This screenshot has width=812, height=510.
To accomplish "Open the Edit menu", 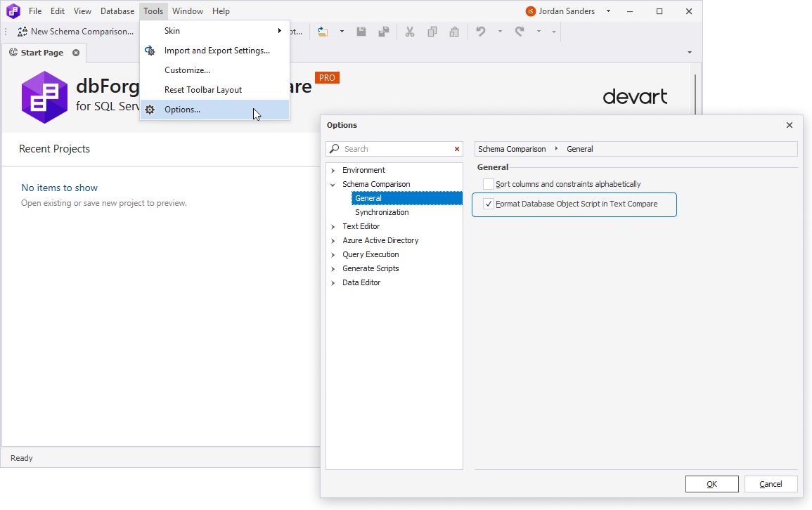I will point(58,11).
